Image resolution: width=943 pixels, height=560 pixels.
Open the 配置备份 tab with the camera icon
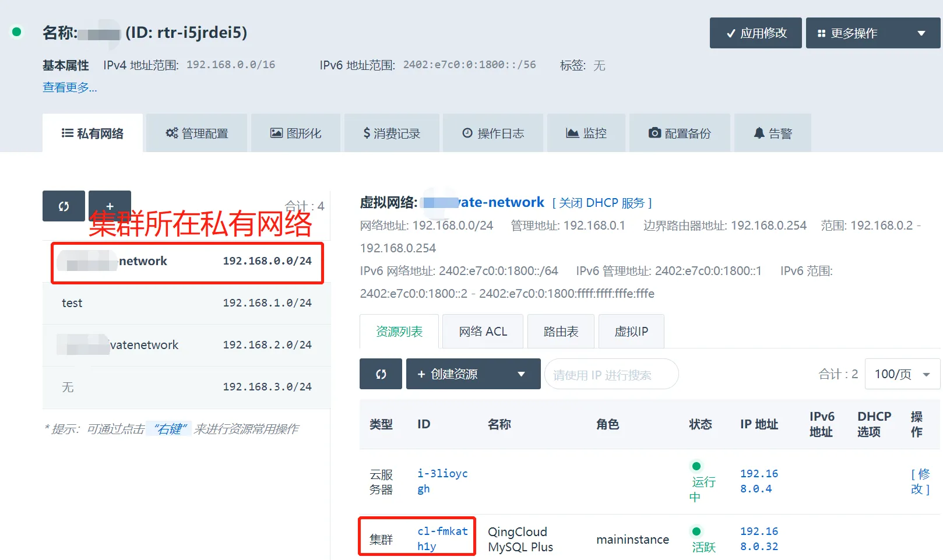[680, 133]
